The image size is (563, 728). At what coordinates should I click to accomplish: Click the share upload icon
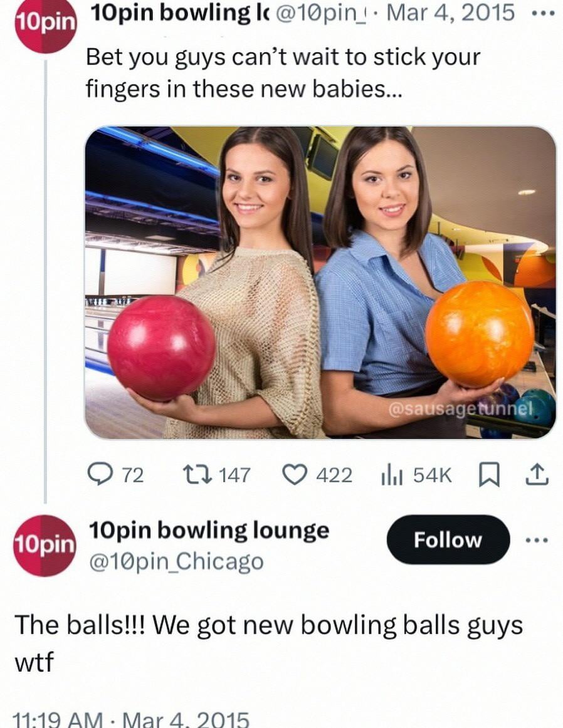tap(538, 476)
